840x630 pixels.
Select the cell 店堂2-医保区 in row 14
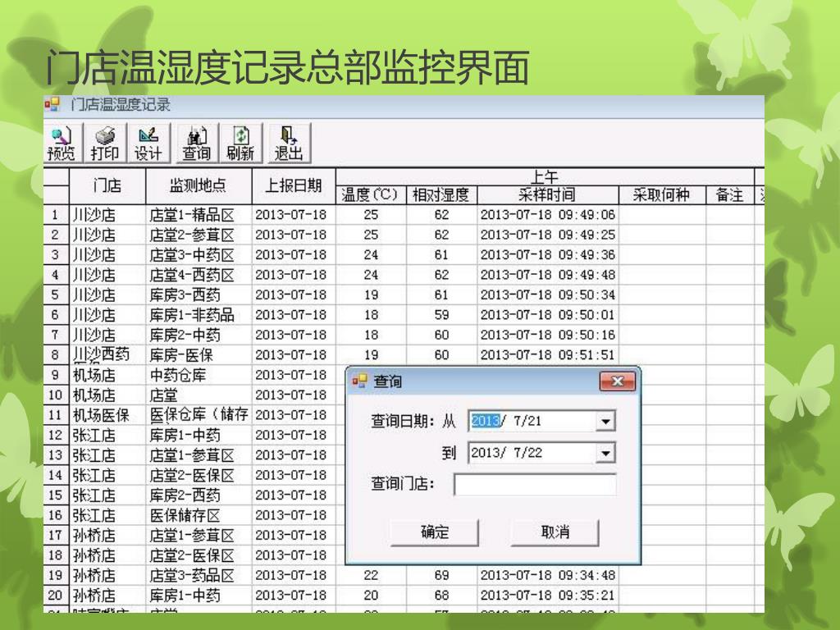199,475
